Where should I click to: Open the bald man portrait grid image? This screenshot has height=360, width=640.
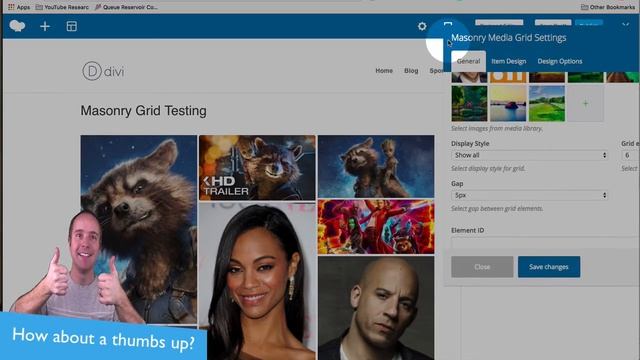click(376, 308)
